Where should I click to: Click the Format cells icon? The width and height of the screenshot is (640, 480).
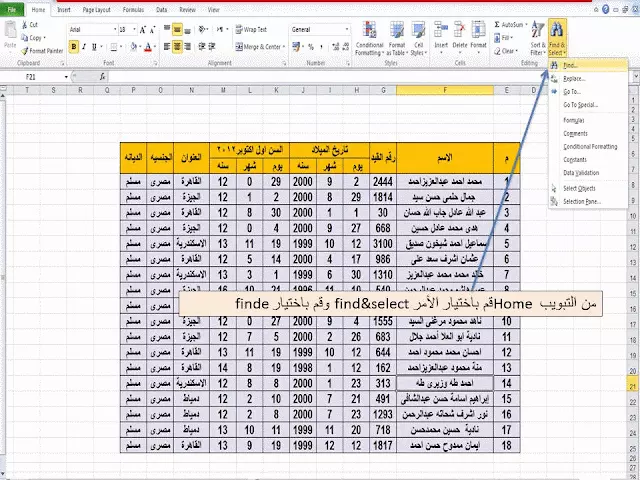[x=478, y=29]
